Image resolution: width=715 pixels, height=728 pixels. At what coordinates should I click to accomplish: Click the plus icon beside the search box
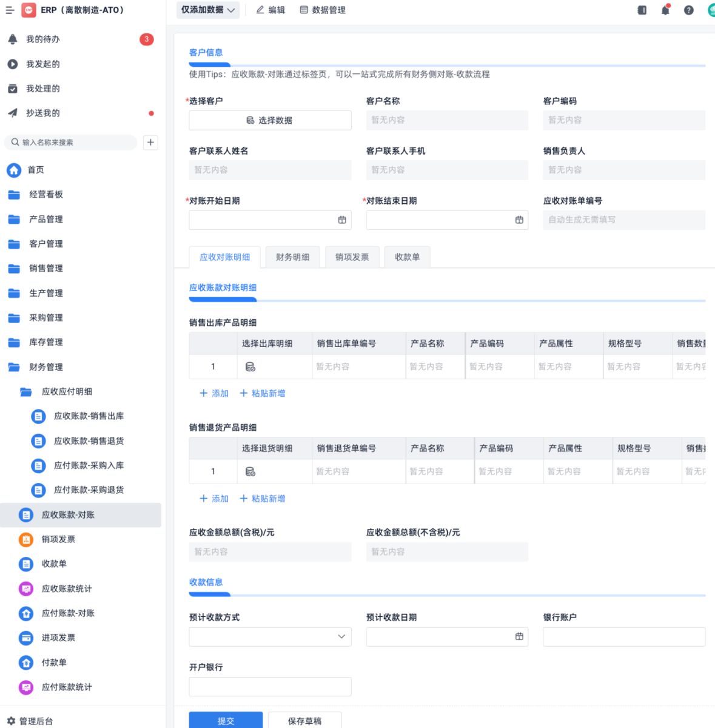coord(150,143)
